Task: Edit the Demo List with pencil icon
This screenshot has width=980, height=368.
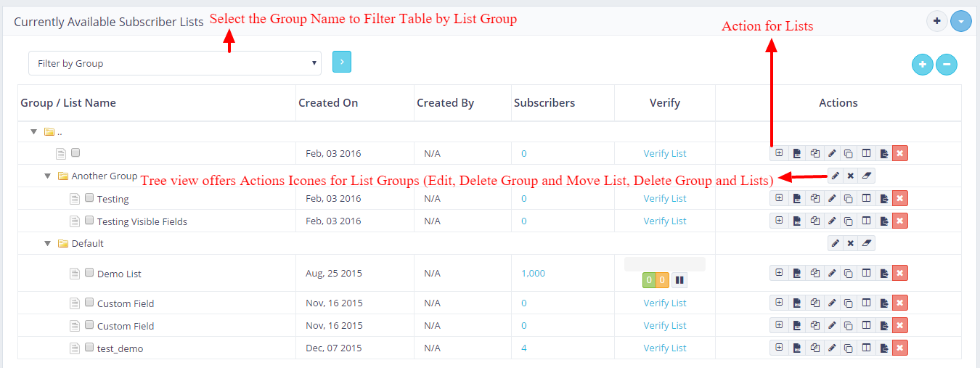Action: [x=832, y=273]
